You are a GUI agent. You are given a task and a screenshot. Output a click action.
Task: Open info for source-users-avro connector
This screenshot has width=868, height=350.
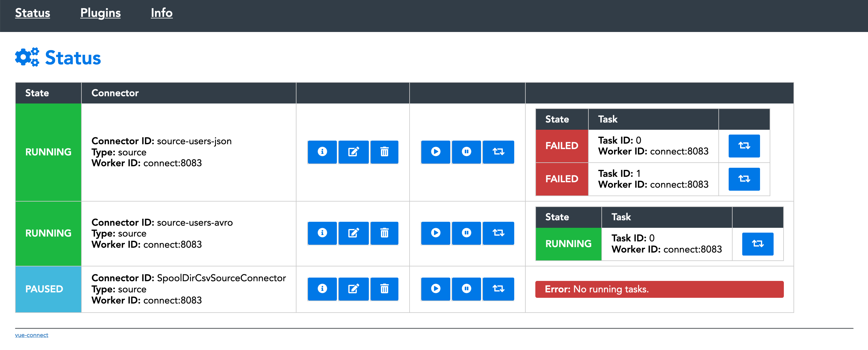click(x=322, y=233)
